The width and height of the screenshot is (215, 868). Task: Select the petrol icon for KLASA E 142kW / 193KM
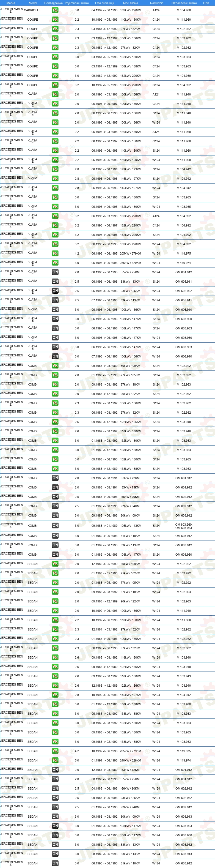click(55, 169)
